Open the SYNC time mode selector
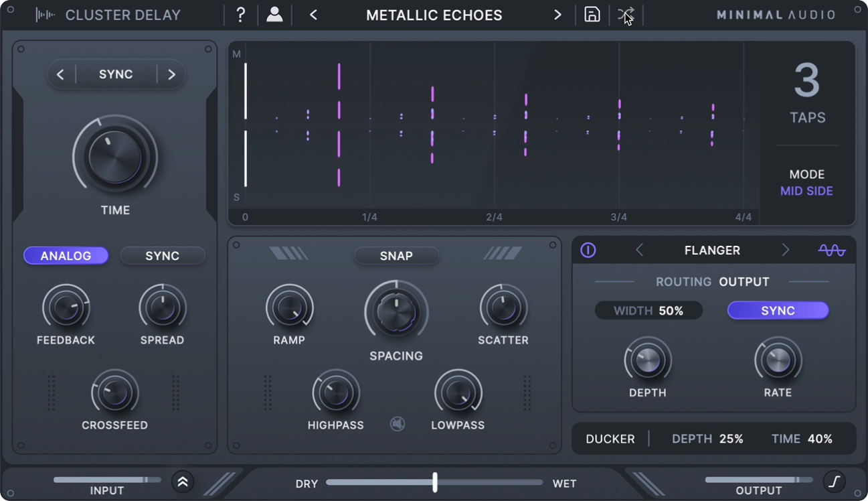The height and width of the screenshot is (501, 868). point(116,74)
